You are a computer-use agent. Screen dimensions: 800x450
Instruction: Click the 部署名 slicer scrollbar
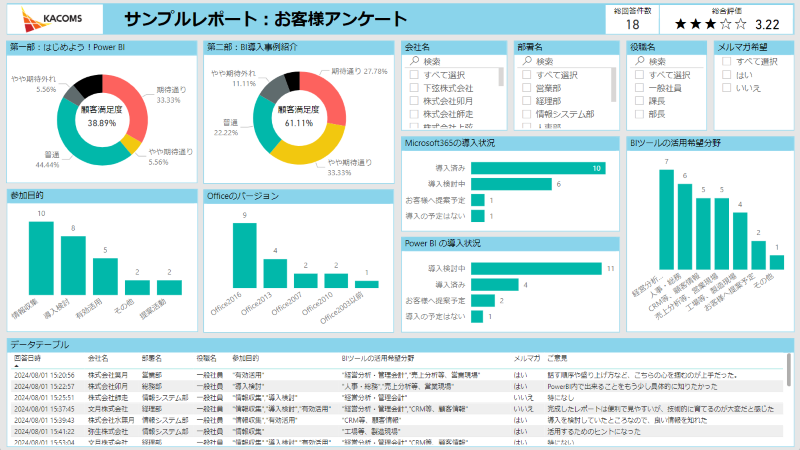point(613,84)
